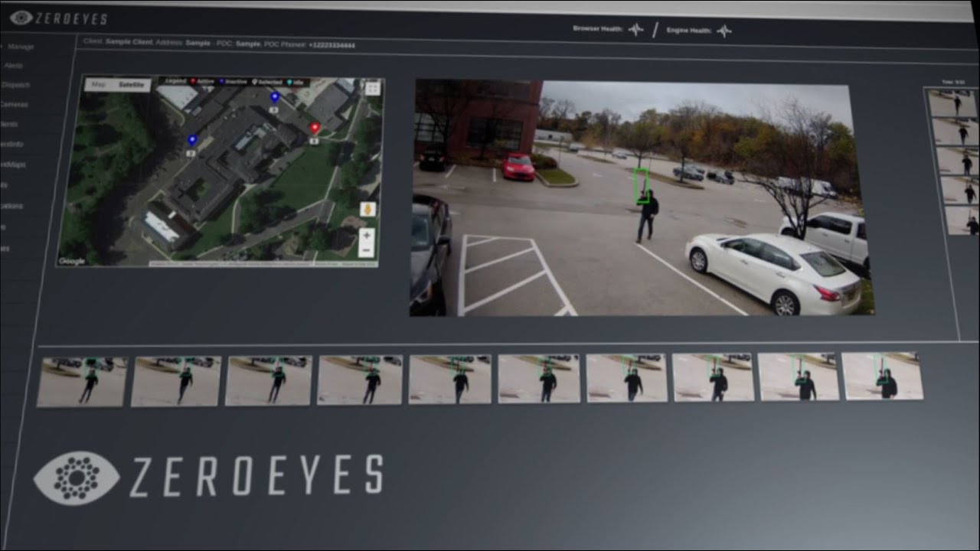Zoom in on the map with plus

point(366,235)
